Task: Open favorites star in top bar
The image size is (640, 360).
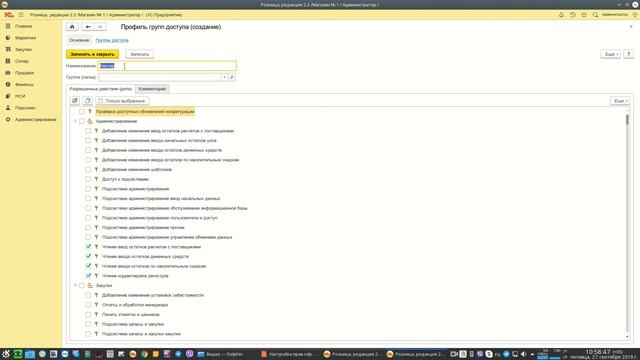Action: click(584, 15)
